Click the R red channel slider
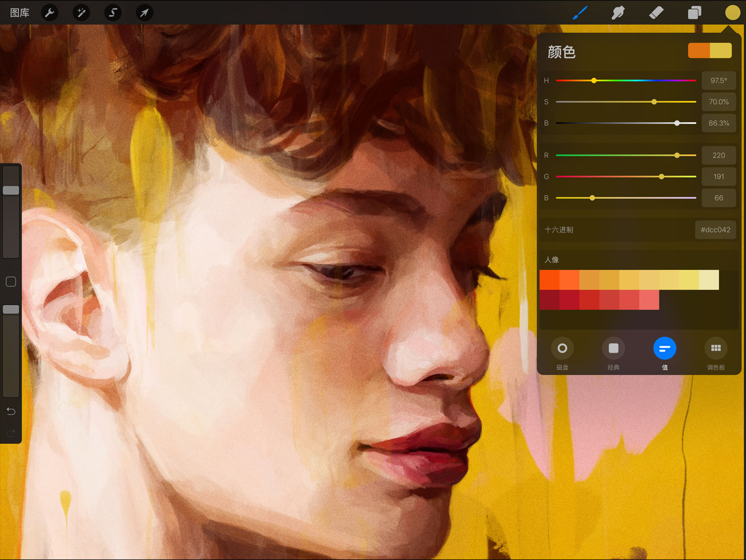 coord(626,155)
